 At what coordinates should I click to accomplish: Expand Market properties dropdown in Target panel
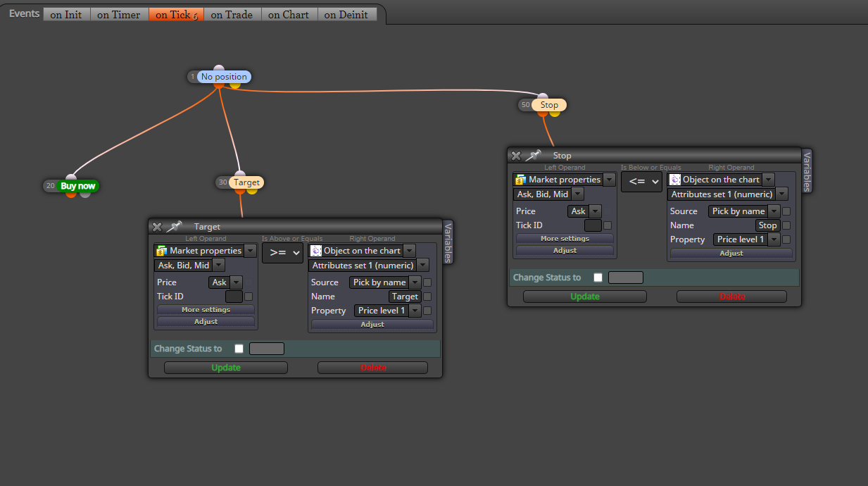pyautogui.click(x=250, y=251)
